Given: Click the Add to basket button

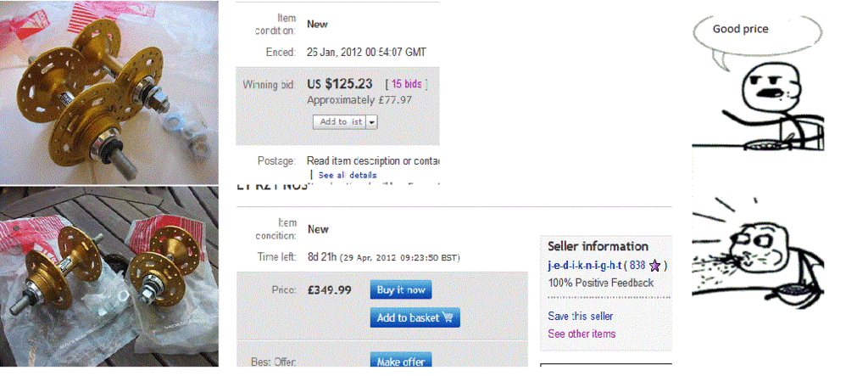Looking at the screenshot, I should pos(415,317).
